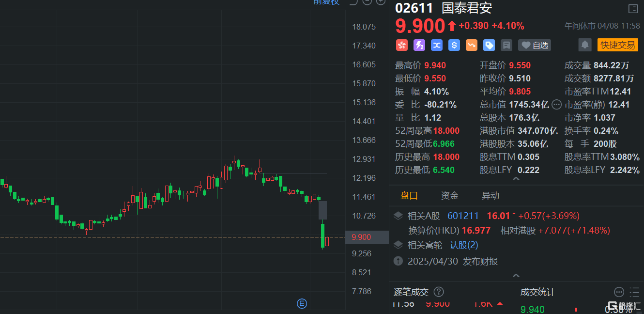Click the 午间休市 04/08 11:58 status text
This screenshot has height=314, width=644.
602,26
